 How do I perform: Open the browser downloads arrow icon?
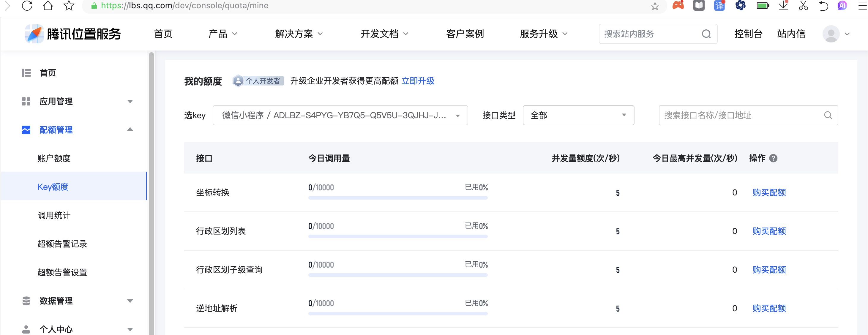783,5
